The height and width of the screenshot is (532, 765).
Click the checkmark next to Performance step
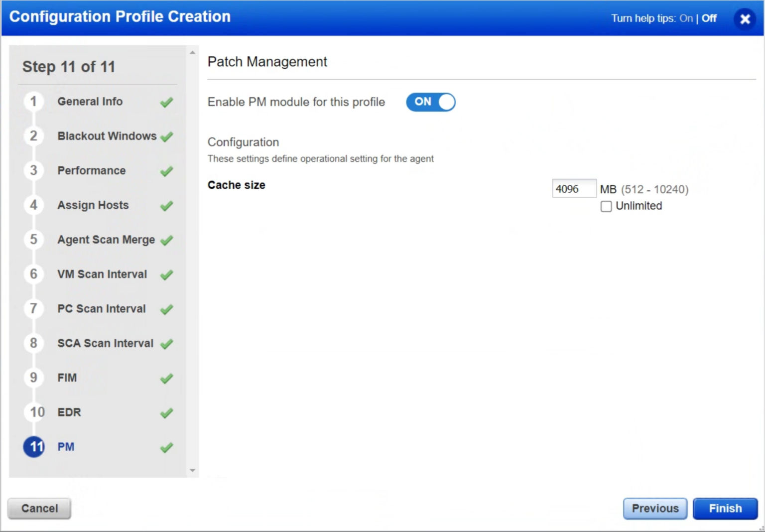tap(166, 171)
